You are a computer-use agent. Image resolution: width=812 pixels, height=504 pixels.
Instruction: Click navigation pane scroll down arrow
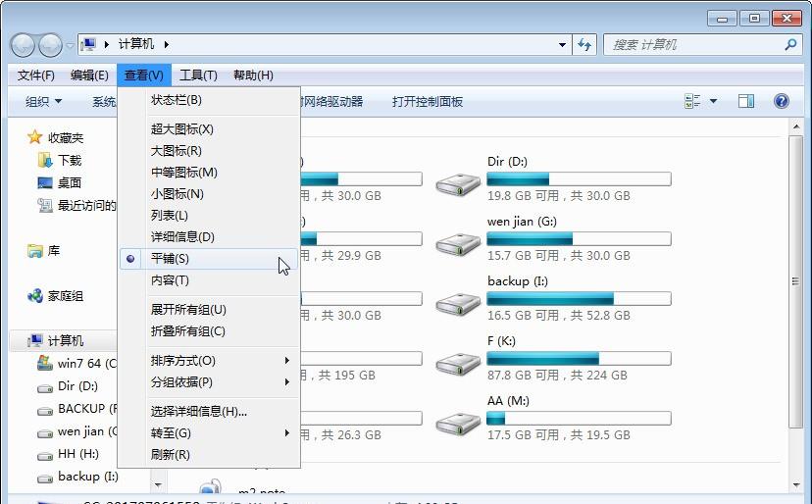click(158, 484)
